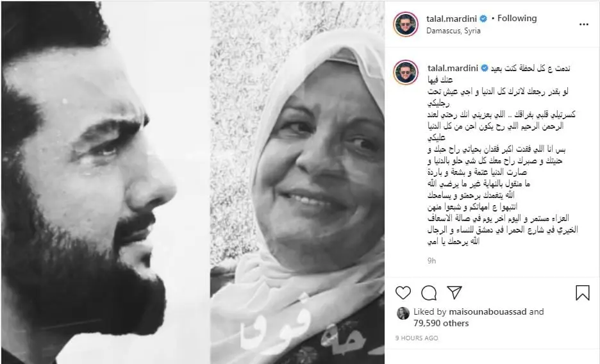This screenshot has width=600, height=364.
Task: Click the bearded man's photo in the post
Action: tap(106, 182)
